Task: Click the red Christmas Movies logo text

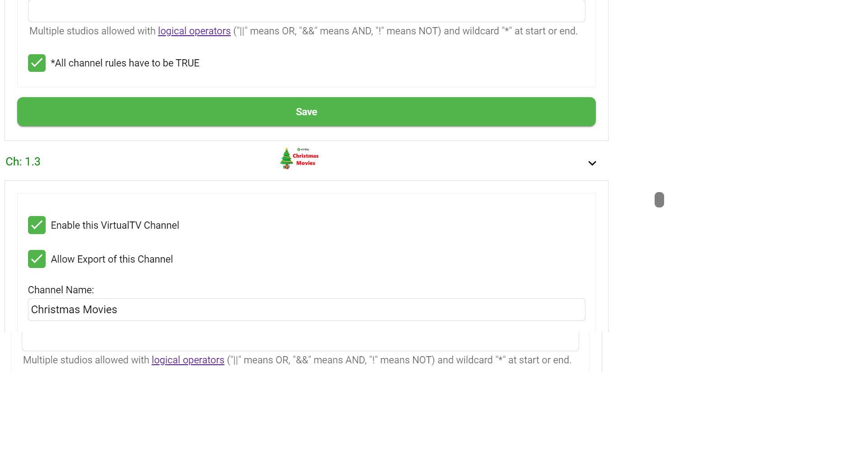Action: pyautogui.click(x=306, y=160)
